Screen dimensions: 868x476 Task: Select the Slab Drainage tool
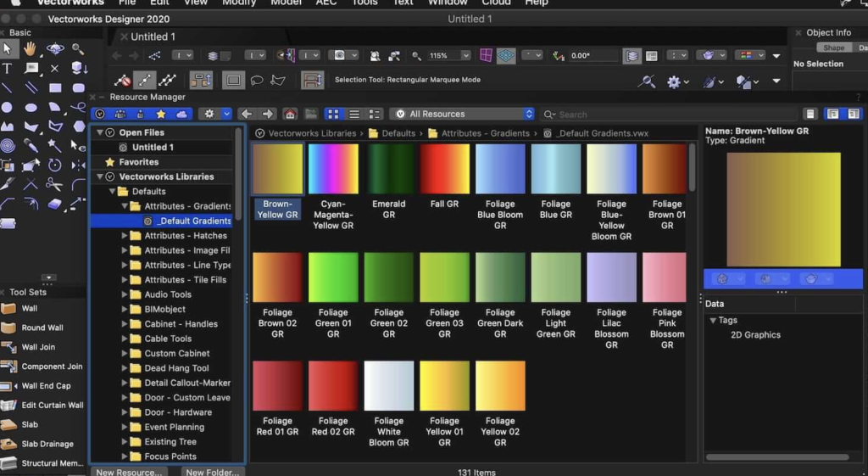[47, 444]
